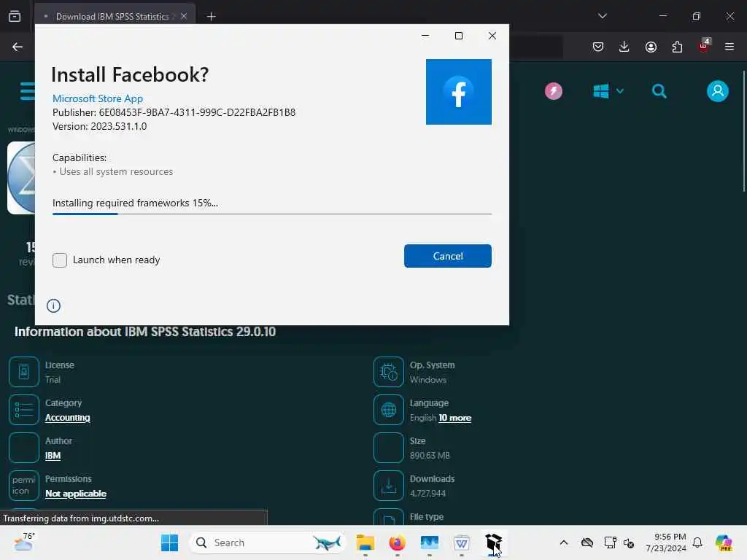747x560 pixels.
Task: Click the web page vertical scrollbar
Action: tap(743, 131)
